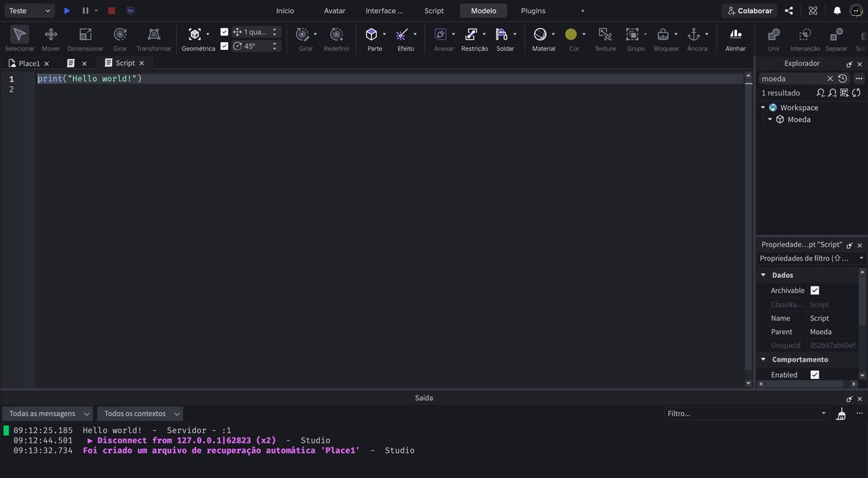Click the Alinhar tool
Viewport: 868px width, 478px height.
736,38
